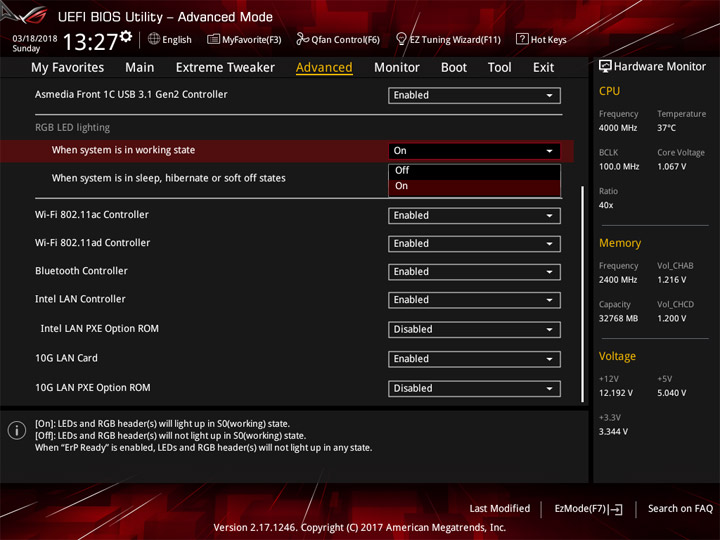Screen dimensions: 720x540
Task: Choose Off in the RGB LED dropdown list
Action: click(x=474, y=170)
